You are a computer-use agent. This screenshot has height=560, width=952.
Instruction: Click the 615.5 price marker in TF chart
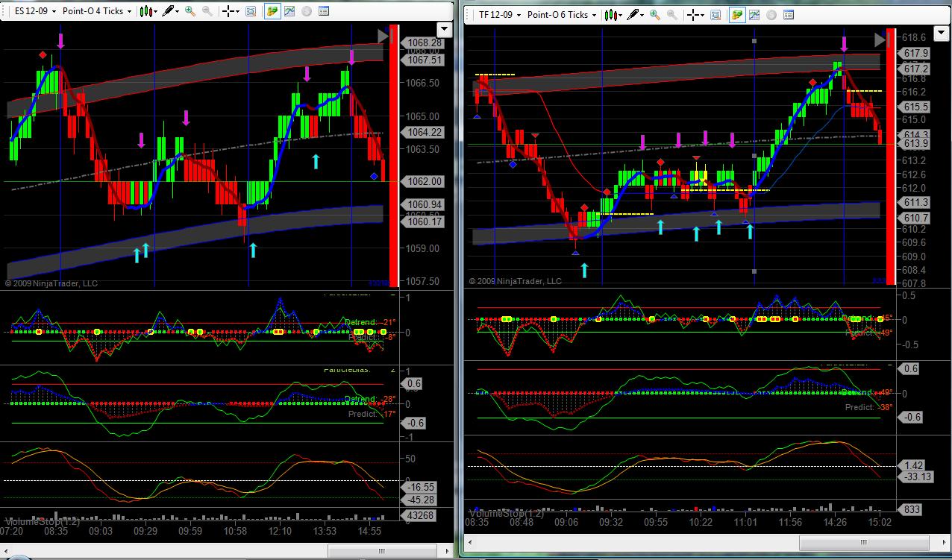[x=915, y=107]
